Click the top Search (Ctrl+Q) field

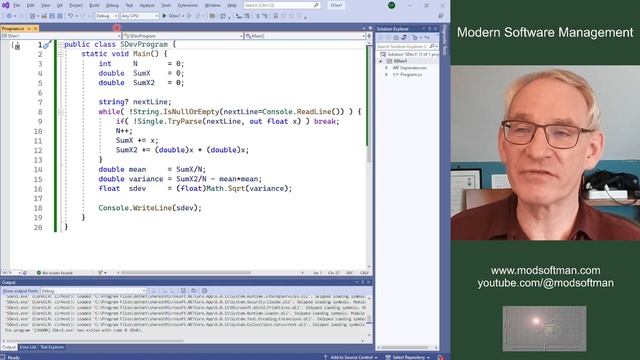click(x=282, y=5)
